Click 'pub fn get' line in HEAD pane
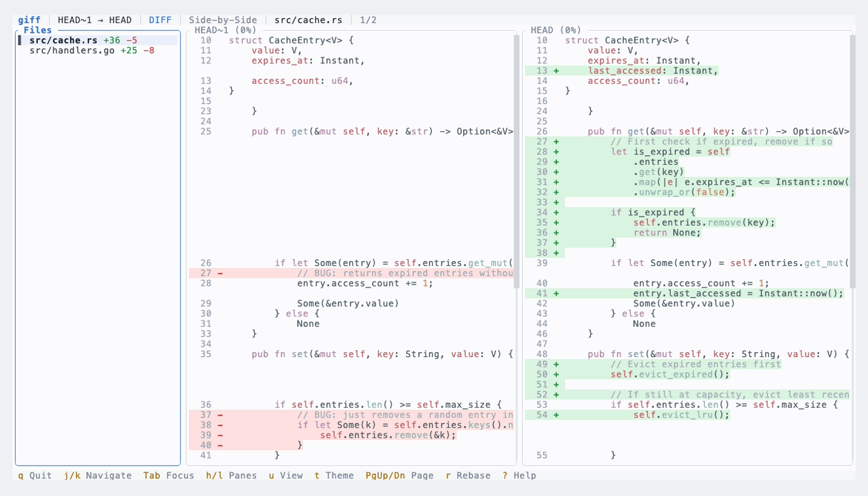868x496 pixels. 719,131
